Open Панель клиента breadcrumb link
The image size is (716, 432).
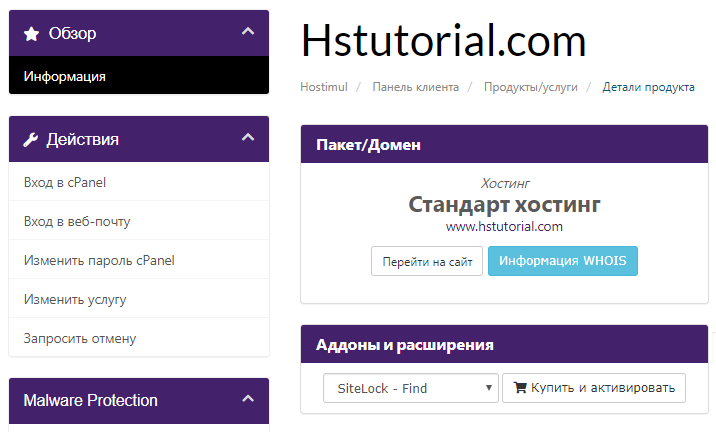click(415, 88)
